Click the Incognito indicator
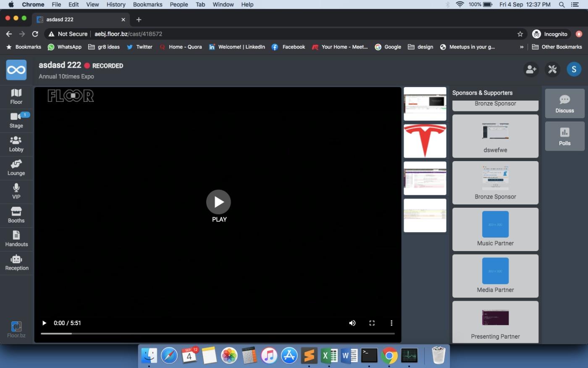The height and width of the screenshot is (368, 588). (x=550, y=34)
